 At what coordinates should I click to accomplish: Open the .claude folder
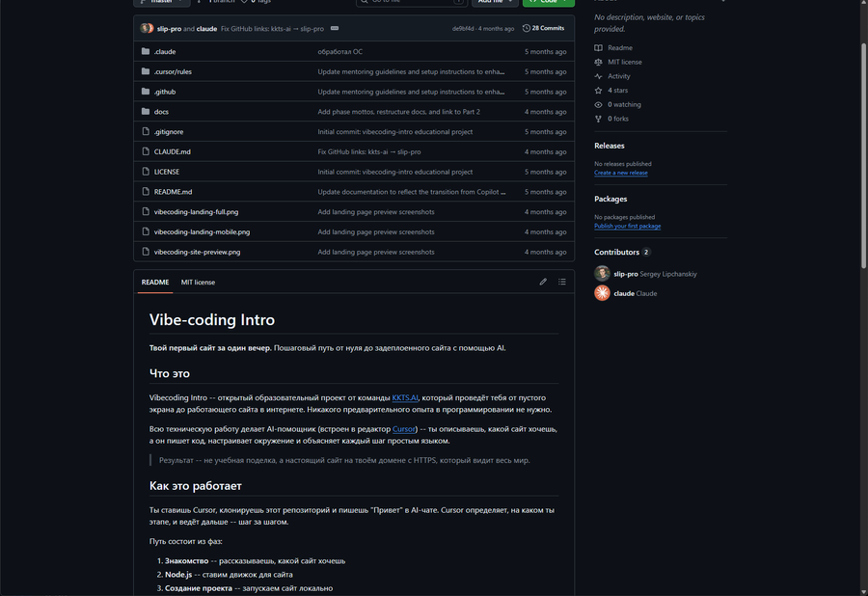[165, 51]
